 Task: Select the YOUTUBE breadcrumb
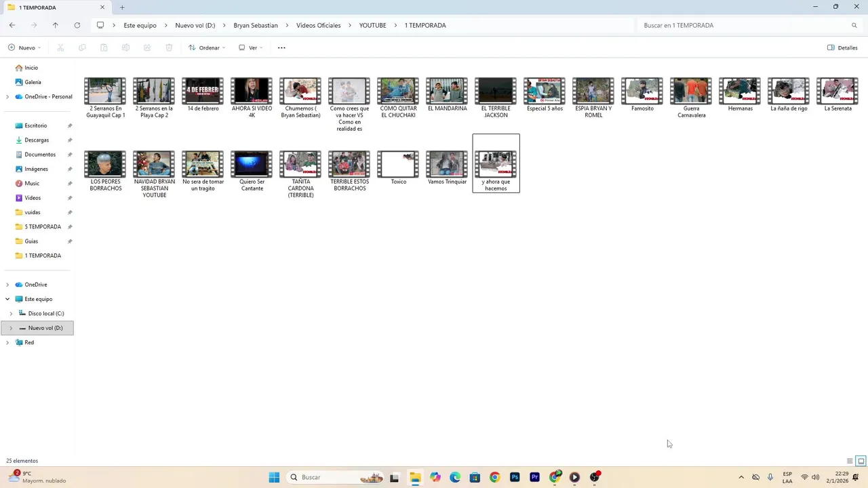(372, 25)
